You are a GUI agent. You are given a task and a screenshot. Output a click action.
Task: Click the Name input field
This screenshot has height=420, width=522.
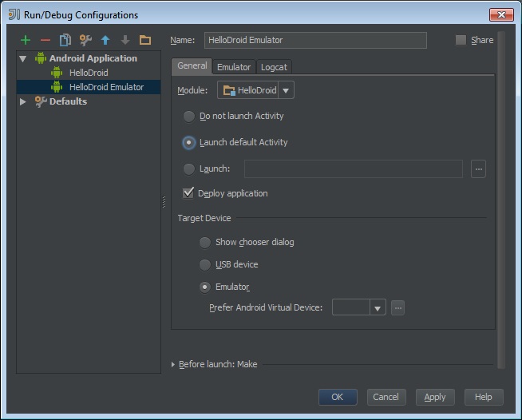click(x=315, y=40)
